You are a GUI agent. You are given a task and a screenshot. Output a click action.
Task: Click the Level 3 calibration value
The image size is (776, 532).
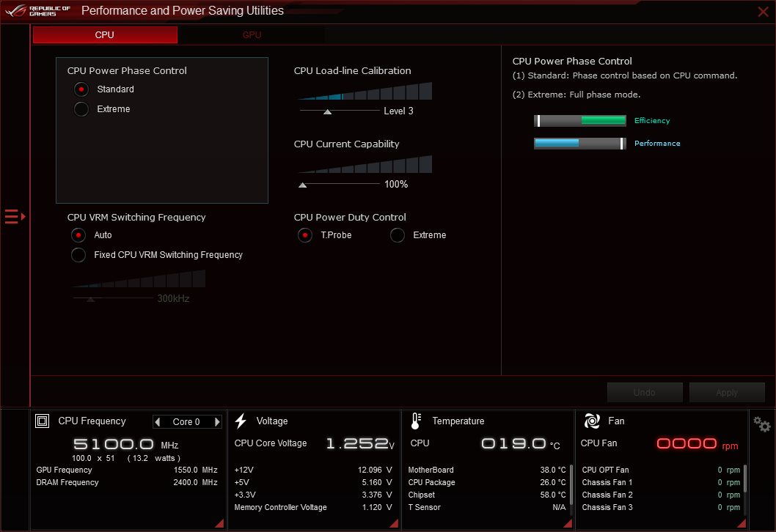[398, 111]
